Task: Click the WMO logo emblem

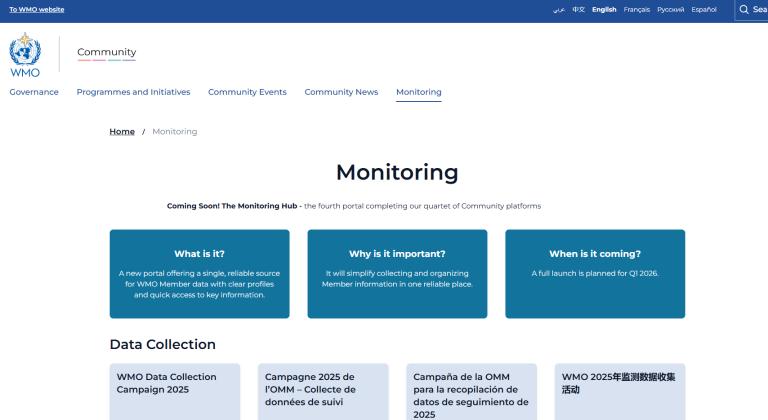Action: tap(25, 55)
